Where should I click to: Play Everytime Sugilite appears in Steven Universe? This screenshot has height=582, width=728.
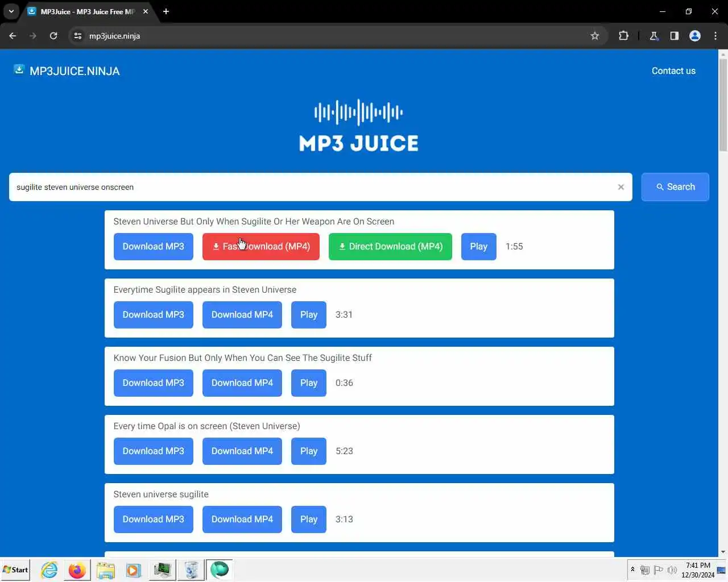pos(309,315)
